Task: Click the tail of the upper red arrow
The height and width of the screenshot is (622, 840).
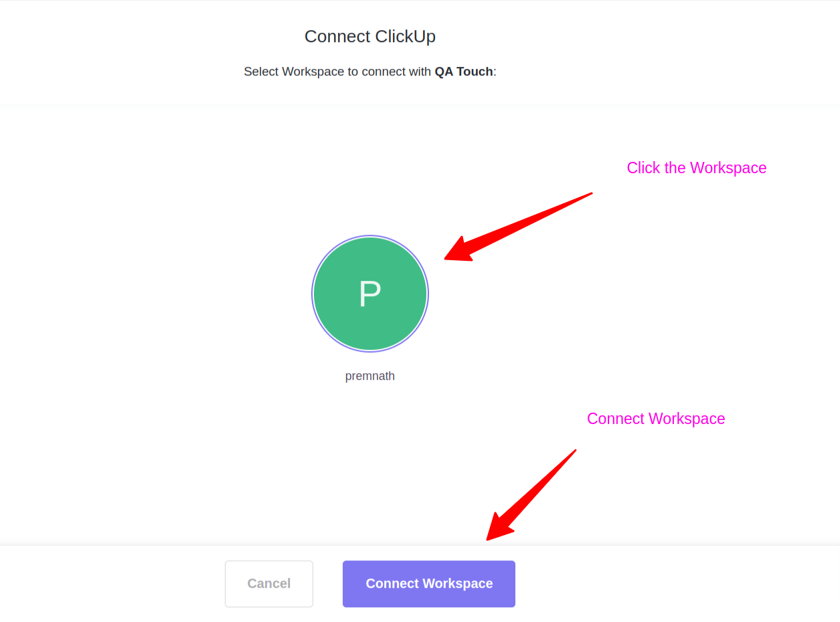Action: tap(590, 194)
